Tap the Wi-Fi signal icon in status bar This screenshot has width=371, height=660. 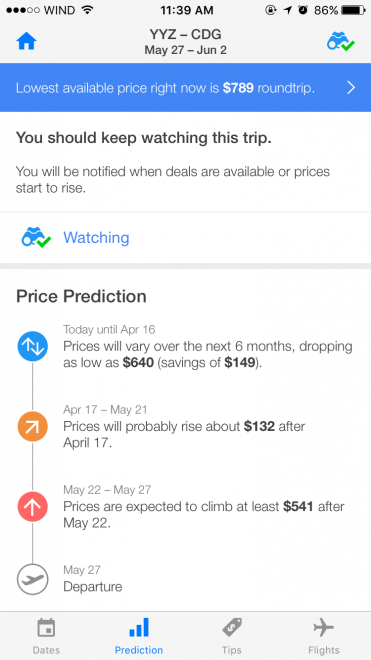tap(86, 10)
